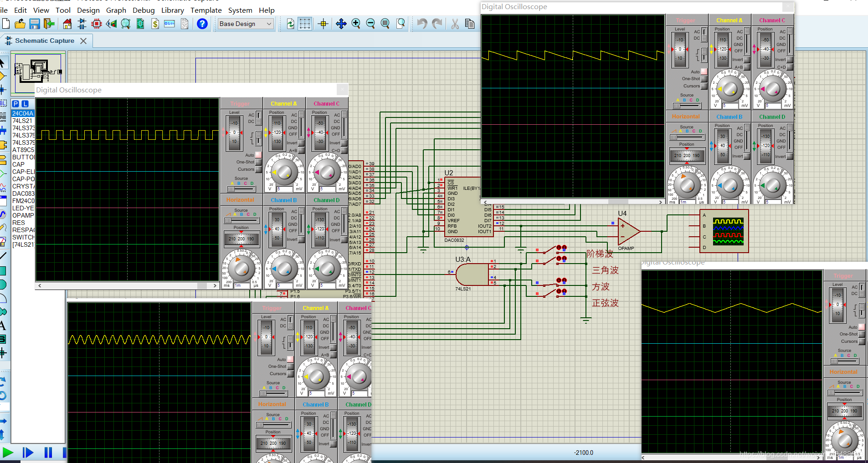This screenshot has height=463, width=868.
Task: Close project using the door icon
Action: coord(49,24)
